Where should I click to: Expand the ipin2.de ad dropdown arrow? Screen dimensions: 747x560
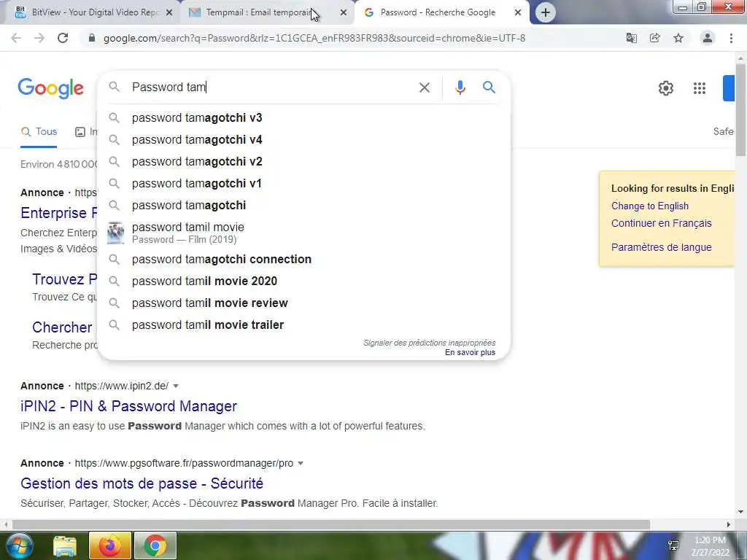pos(176,386)
